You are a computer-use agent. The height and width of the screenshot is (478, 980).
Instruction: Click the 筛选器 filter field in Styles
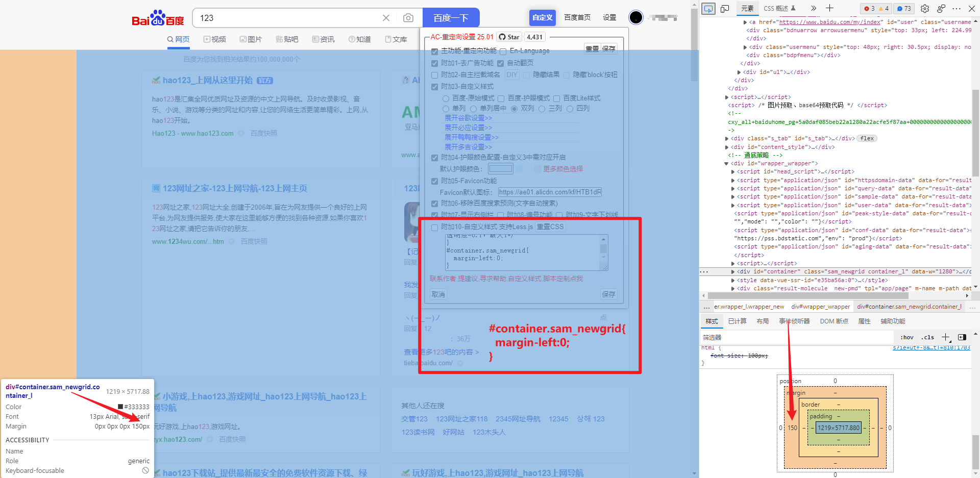coord(797,338)
